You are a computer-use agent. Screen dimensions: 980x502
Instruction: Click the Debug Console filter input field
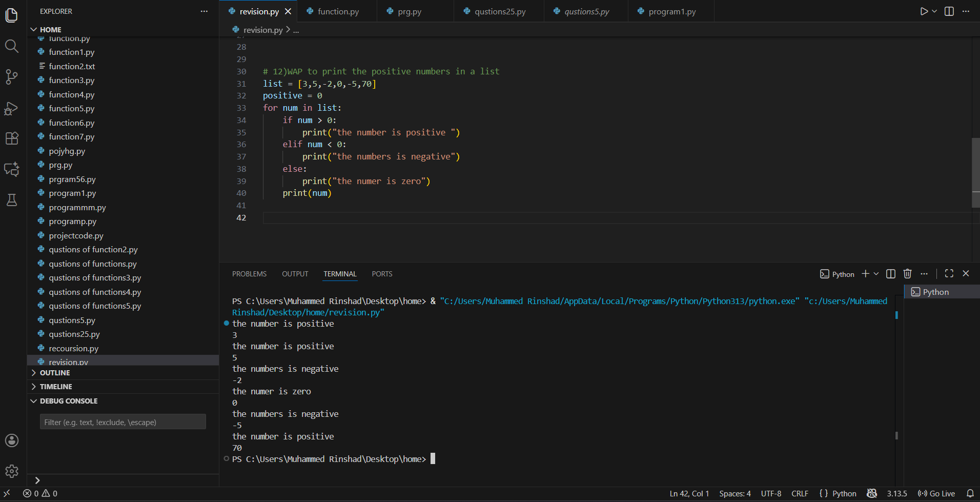coord(122,421)
